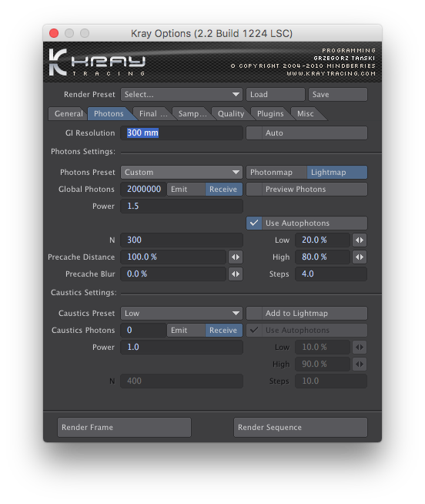Adjust Precache Blur slider arrows
The height and width of the screenshot is (504, 425).
(x=236, y=274)
